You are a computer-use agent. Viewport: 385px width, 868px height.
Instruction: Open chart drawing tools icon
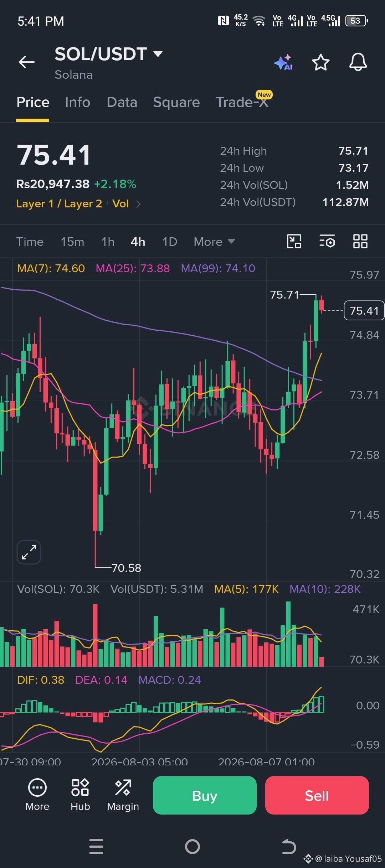294,241
